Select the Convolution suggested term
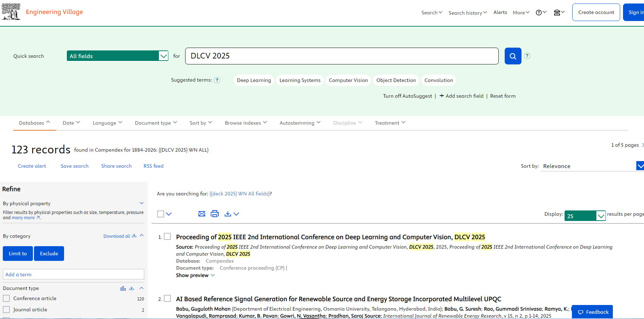 pyautogui.click(x=439, y=80)
